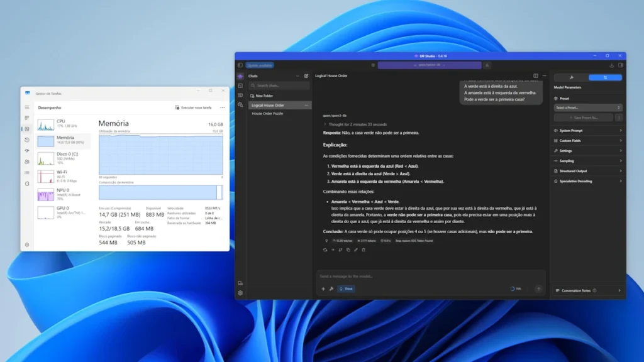Screen dimensions: 644x362
Task: Open the model selector dropdown in top bar
Action: click(x=430, y=65)
